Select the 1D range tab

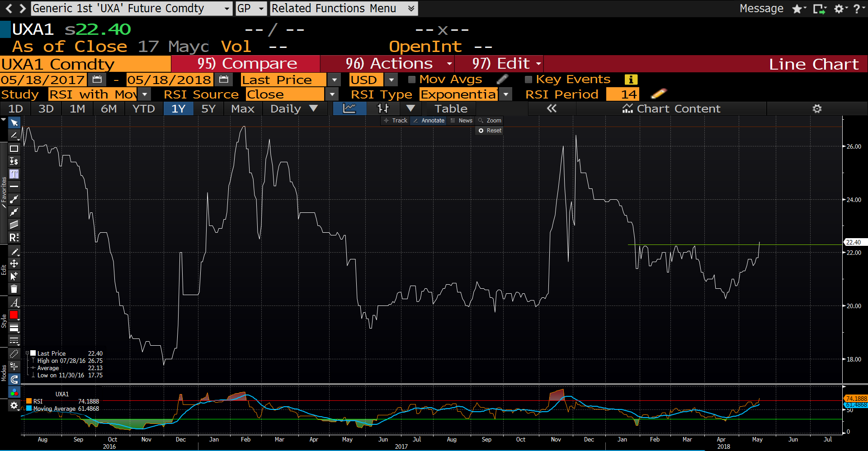(15, 108)
